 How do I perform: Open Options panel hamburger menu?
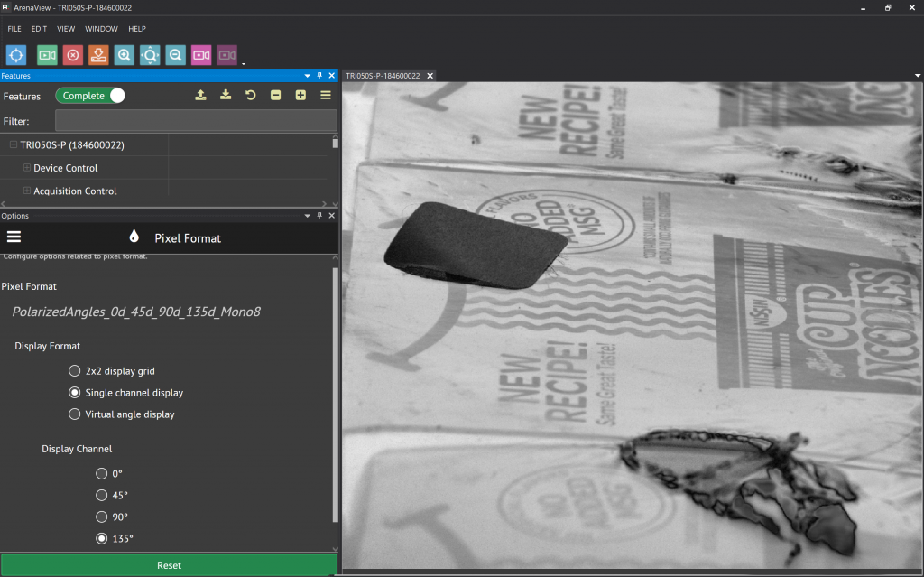14,237
